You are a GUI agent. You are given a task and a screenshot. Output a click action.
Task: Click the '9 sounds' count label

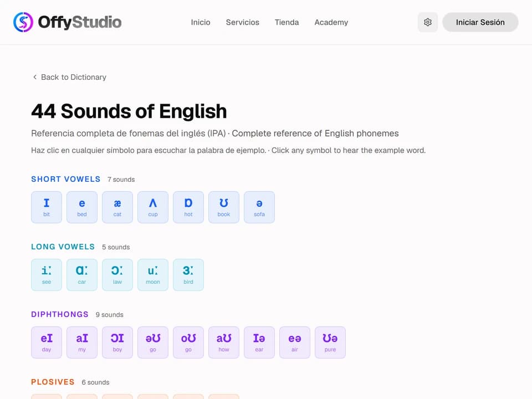(x=110, y=315)
